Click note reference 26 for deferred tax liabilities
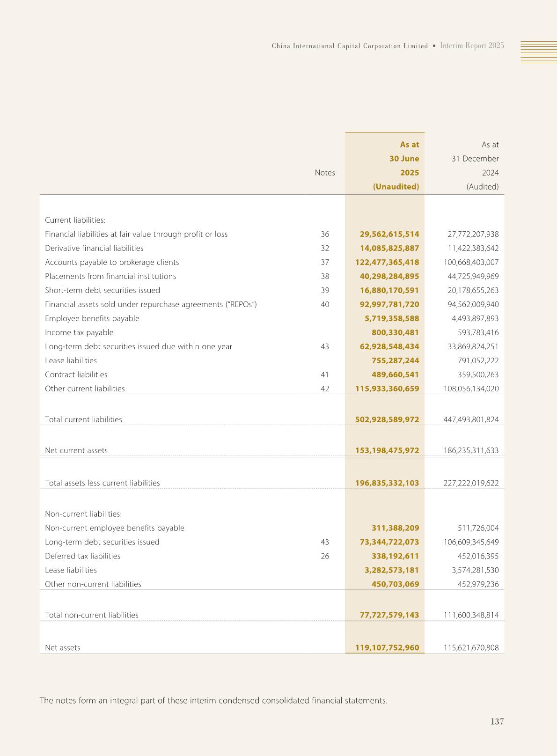 point(325,556)
